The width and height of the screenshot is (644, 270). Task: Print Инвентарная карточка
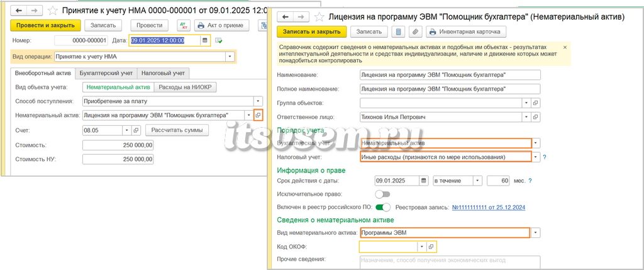(x=466, y=31)
